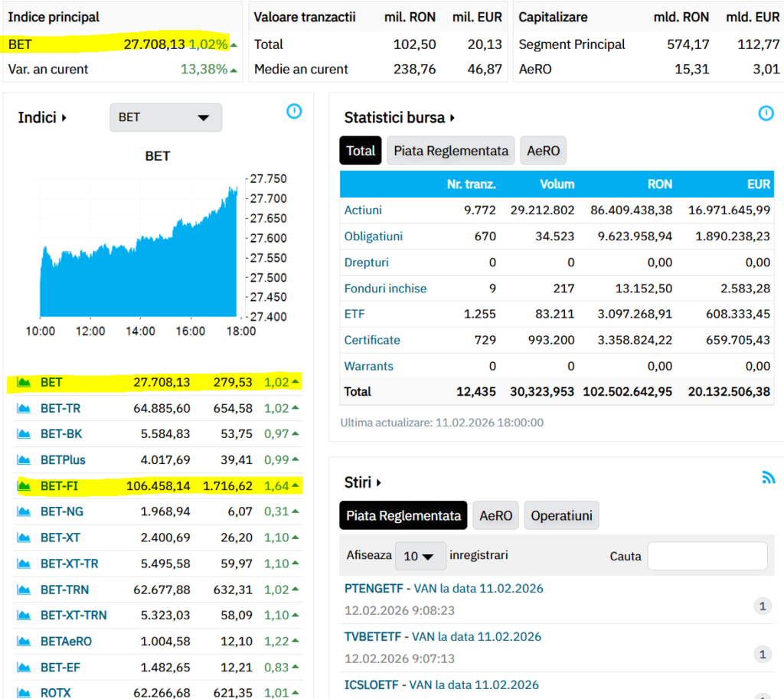Click the info icon in Indici panel

(x=294, y=112)
